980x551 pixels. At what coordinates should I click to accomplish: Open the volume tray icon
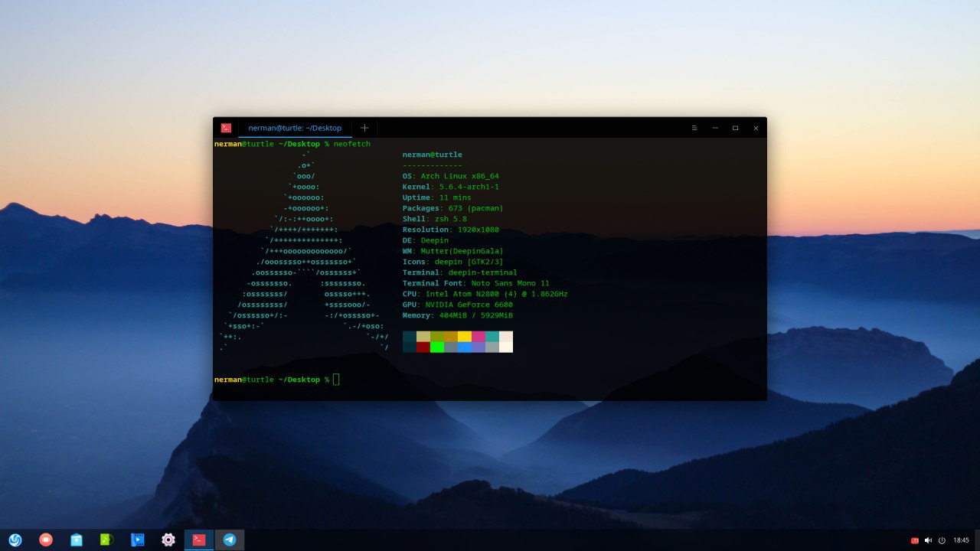(x=928, y=540)
